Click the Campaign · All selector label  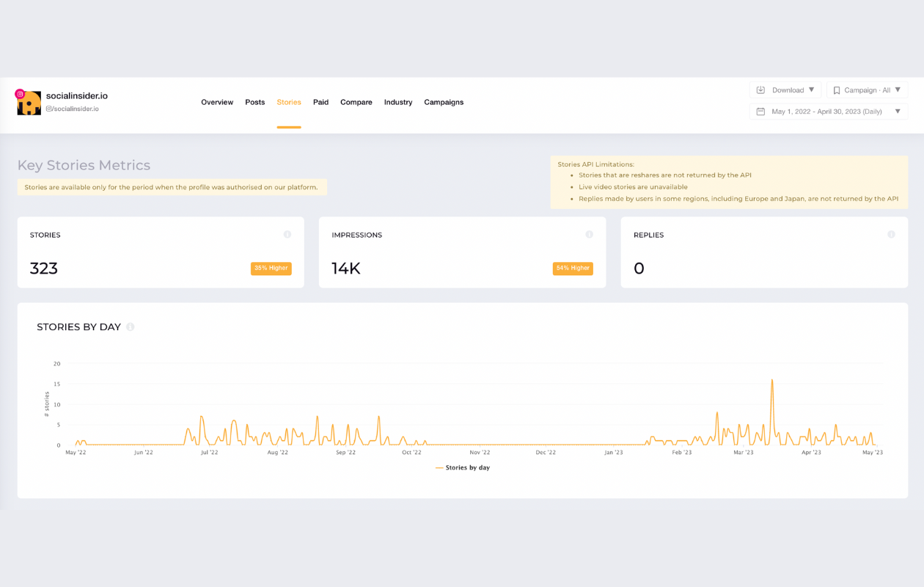pos(868,90)
